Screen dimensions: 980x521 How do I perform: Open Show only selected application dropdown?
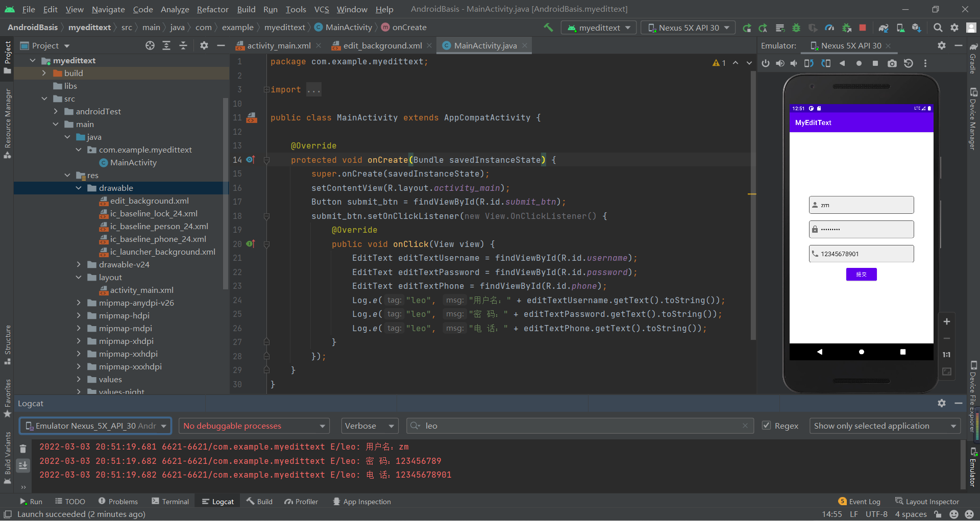click(x=885, y=426)
